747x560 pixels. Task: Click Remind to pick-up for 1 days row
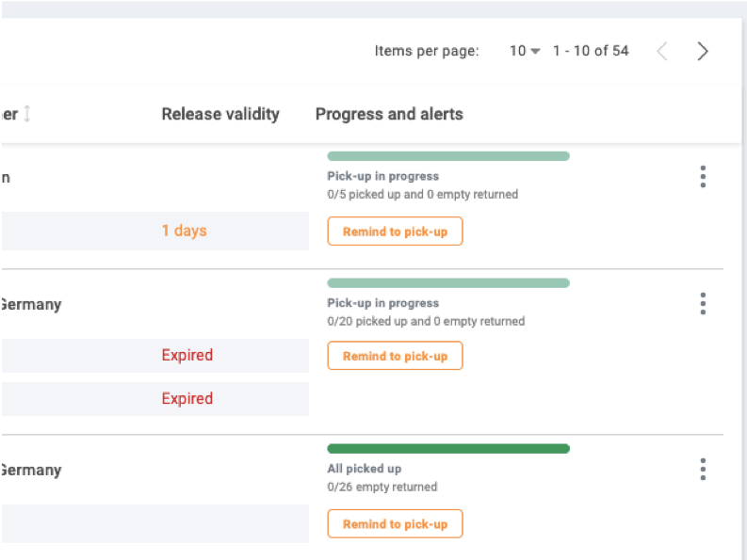pyautogui.click(x=395, y=232)
